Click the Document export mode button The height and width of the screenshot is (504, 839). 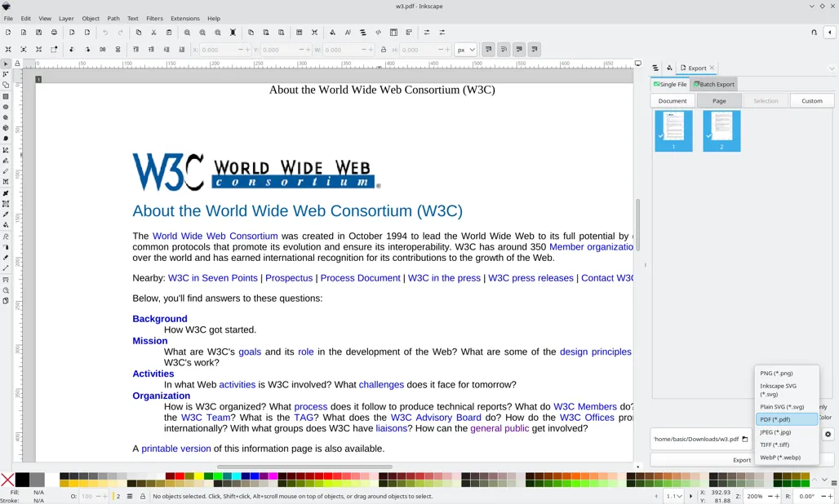tap(673, 100)
